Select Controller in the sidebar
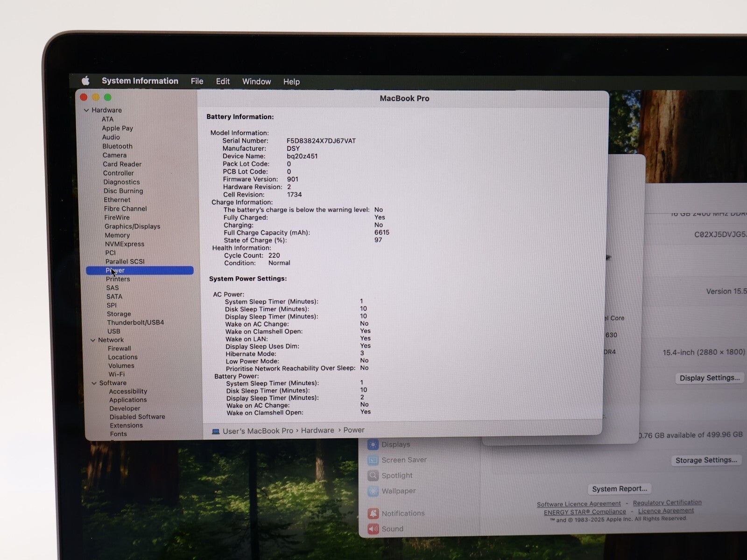Image resolution: width=747 pixels, height=560 pixels. click(118, 173)
